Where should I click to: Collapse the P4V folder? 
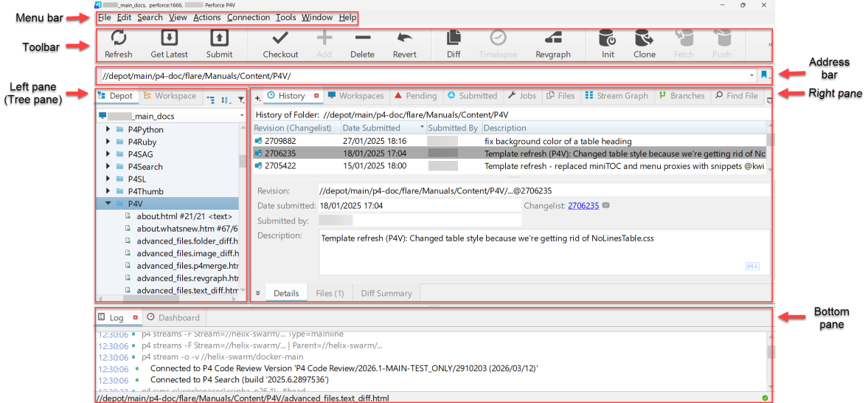coord(108,204)
